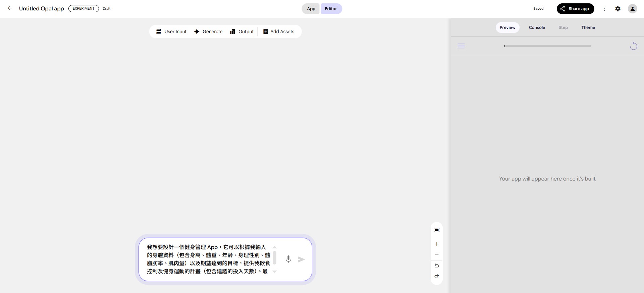Viewport: 644px width, 293px height.
Task: Open the three-dot more options menu
Action: (x=604, y=9)
